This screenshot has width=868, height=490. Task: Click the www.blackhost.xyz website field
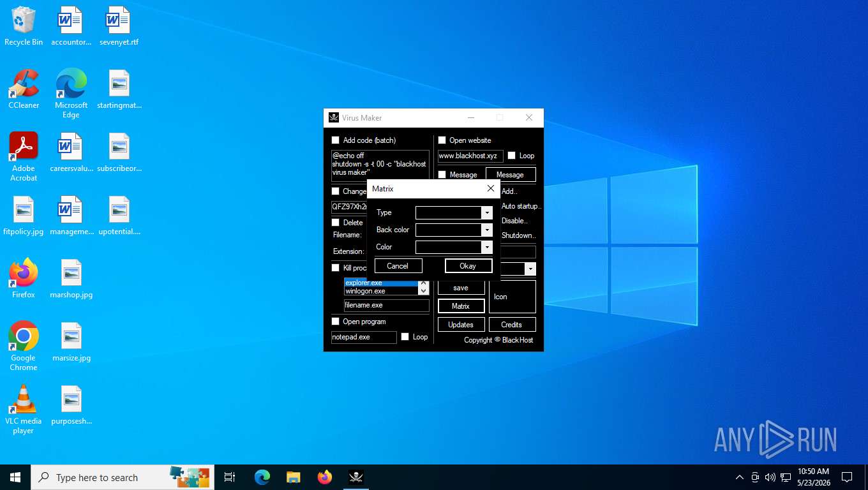(470, 156)
